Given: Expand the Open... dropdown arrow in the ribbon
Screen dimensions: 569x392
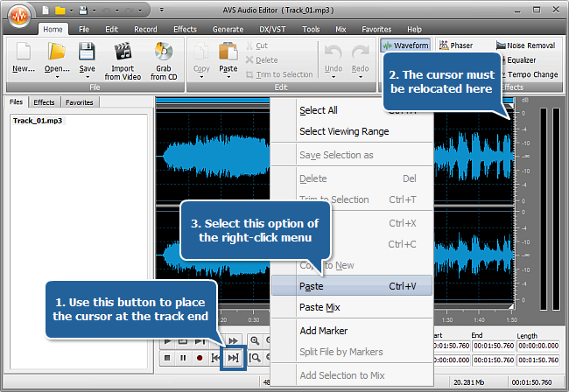Looking at the screenshot, I should click(x=57, y=77).
